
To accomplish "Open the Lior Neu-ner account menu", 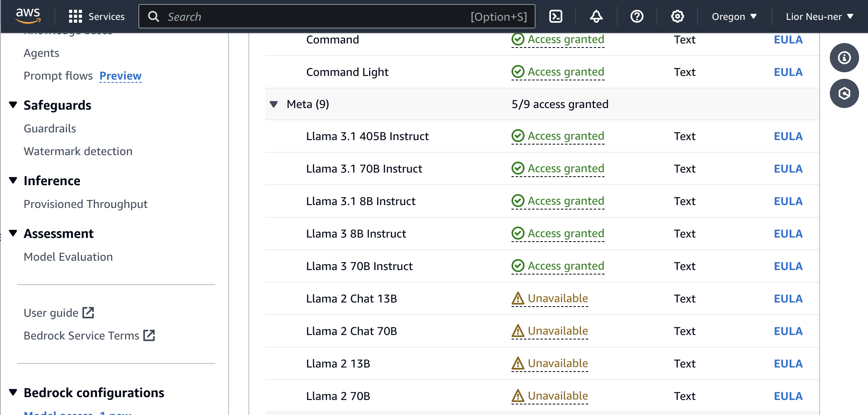I will pyautogui.click(x=819, y=17).
